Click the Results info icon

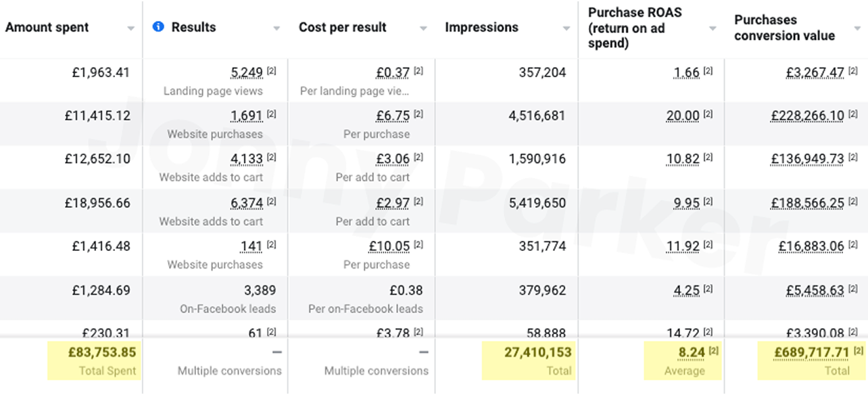(x=158, y=27)
